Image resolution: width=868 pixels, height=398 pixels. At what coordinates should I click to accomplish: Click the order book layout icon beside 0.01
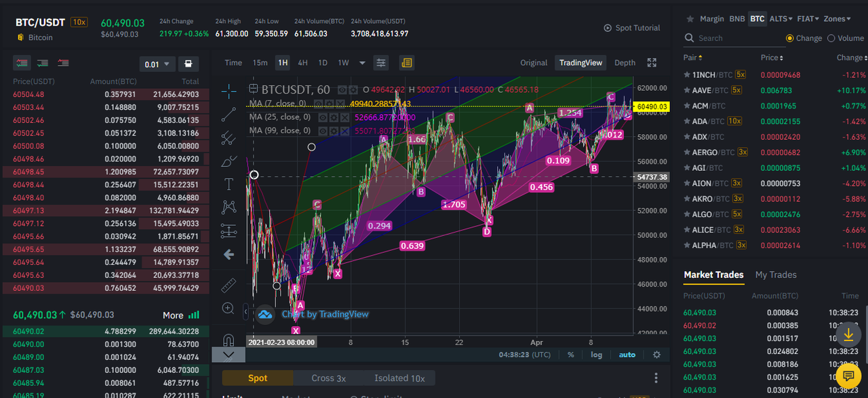(x=188, y=64)
